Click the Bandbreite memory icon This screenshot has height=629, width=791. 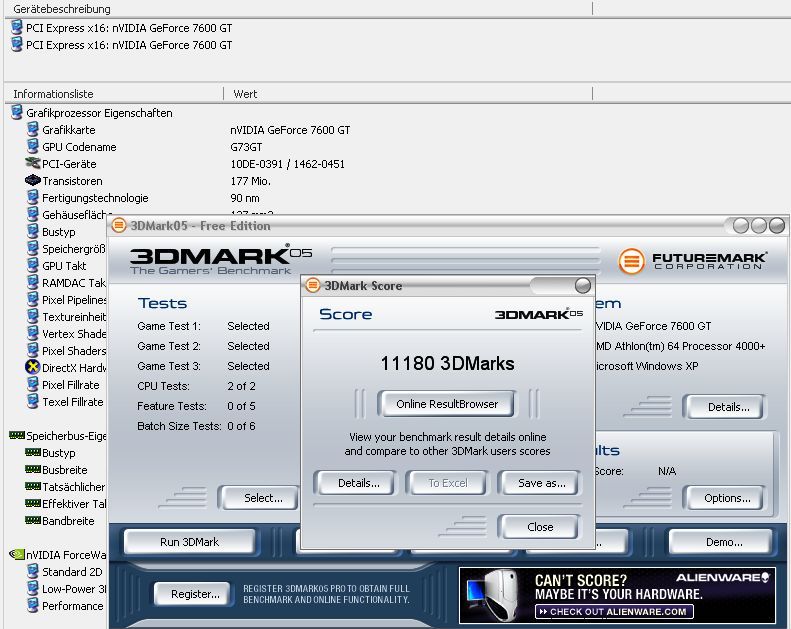coord(33,520)
